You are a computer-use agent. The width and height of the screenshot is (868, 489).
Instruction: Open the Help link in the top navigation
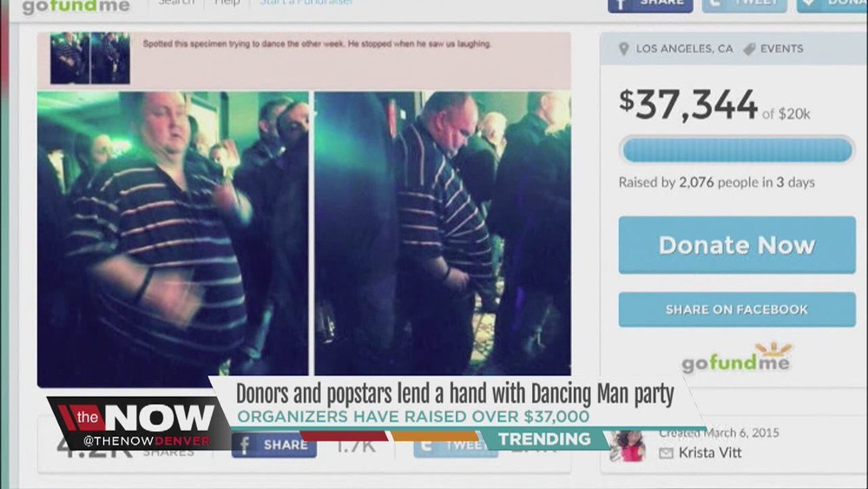[x=227, y=3]
